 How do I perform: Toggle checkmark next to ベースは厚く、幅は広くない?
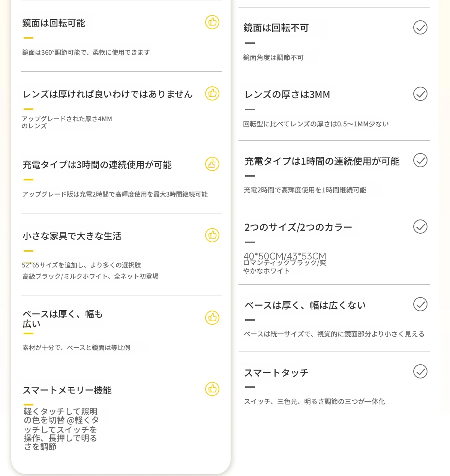(420, 304)
